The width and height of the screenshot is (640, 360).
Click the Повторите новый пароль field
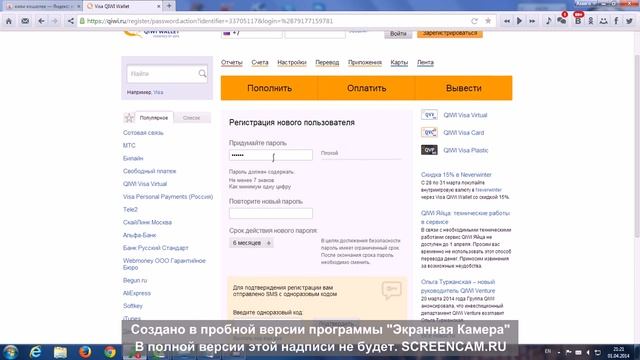pyautogui.click(x=271, y=213)
